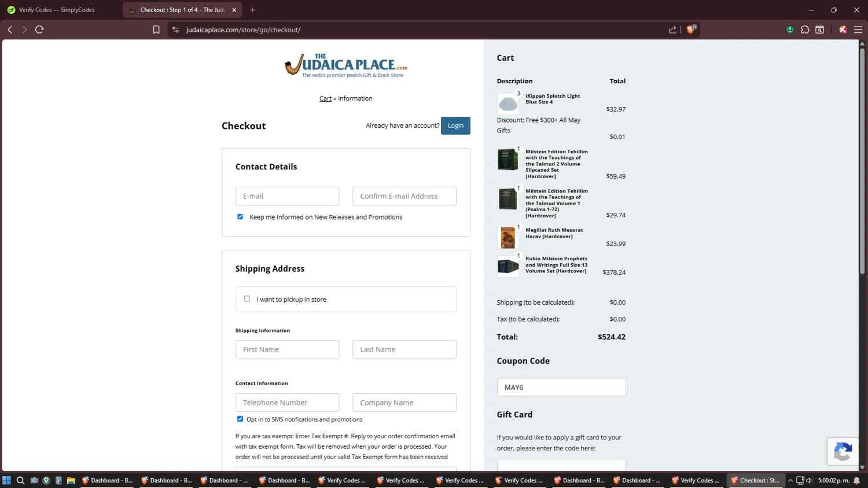868x488 pixels.
Task: Open the network status tray icon
Action: pyautogui.click(x=800, y=480)
